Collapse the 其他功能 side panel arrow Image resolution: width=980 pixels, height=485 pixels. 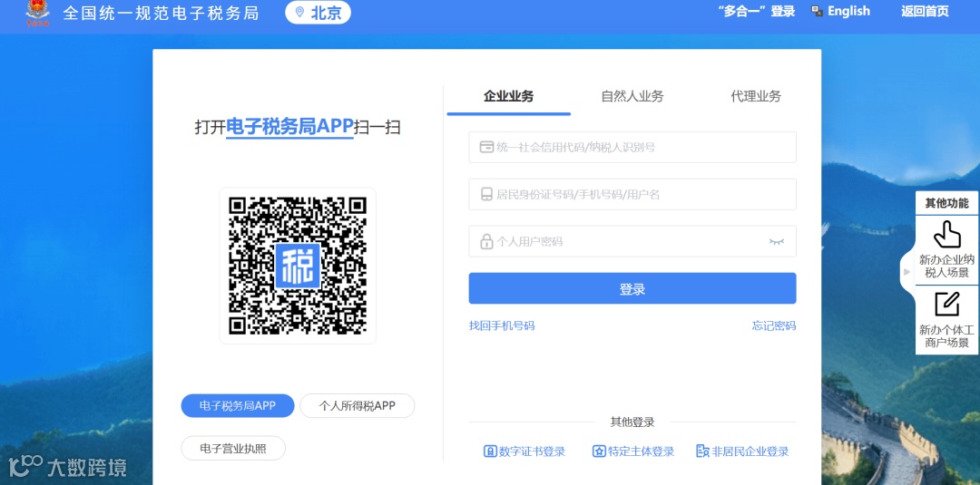click(x=906, y=272)
